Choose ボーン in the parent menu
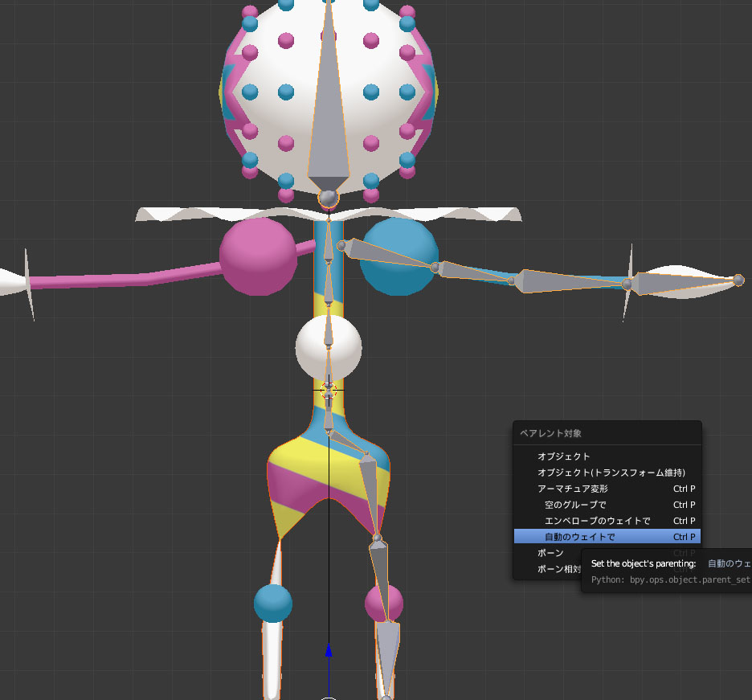This screenshot has height=700, width=752. 550,553
